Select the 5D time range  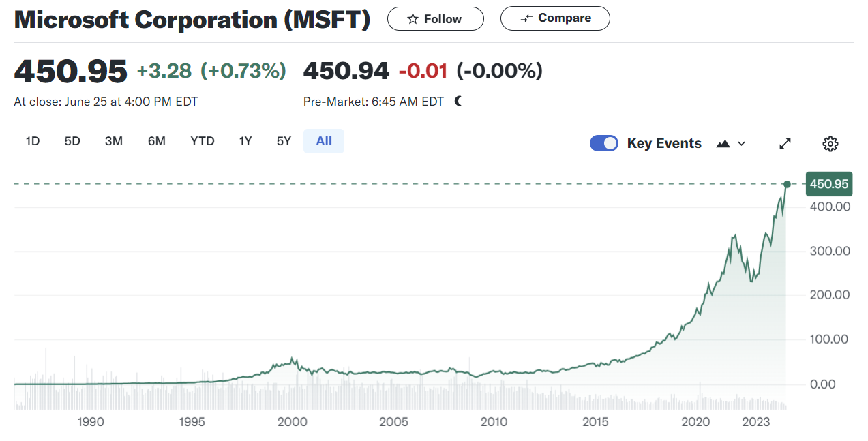72,141
